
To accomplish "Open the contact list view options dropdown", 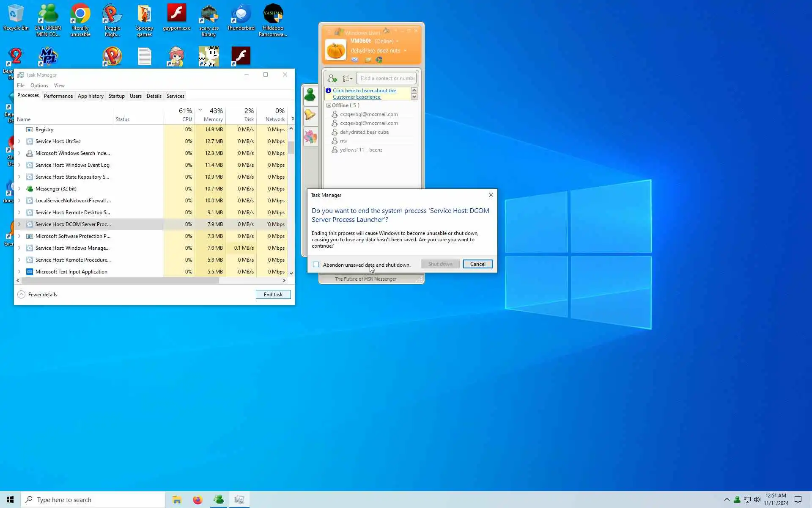I will pos(348,78).
